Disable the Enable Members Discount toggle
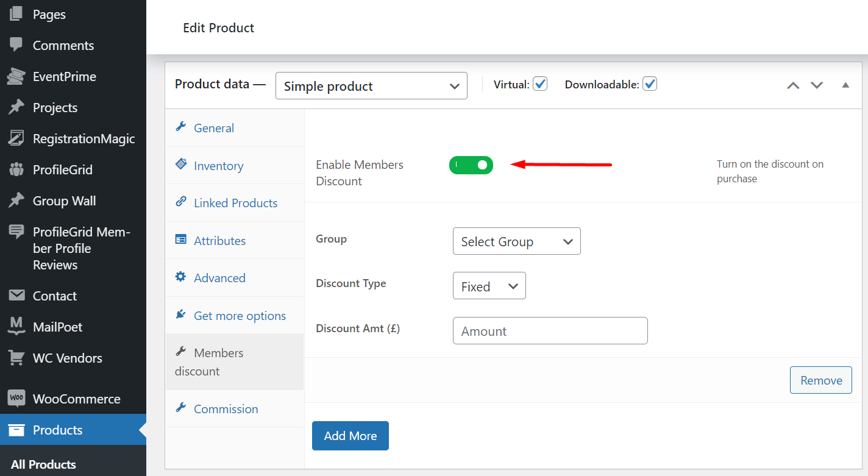 point(471,165)
